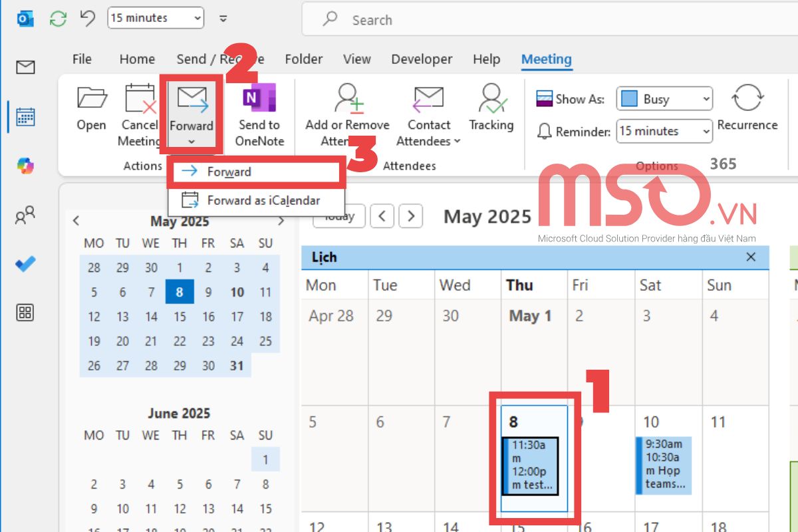
Task: Click the Lịch calendar title
Action: click(325, 257)
